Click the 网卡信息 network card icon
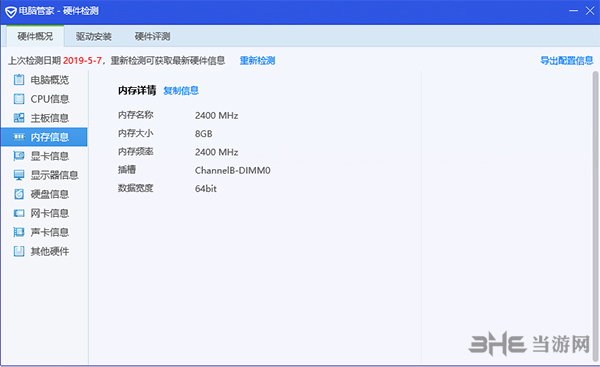This screenshot has height=367, width=600. point(19,213)
